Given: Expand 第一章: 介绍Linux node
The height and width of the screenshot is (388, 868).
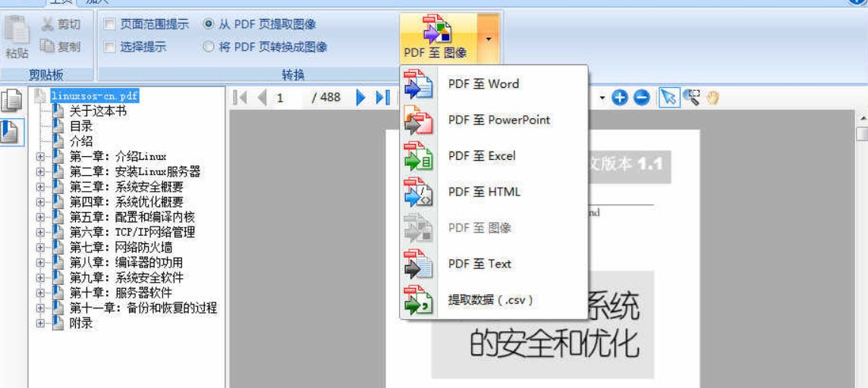Looking at the screenshot, I should coord(40,157).
